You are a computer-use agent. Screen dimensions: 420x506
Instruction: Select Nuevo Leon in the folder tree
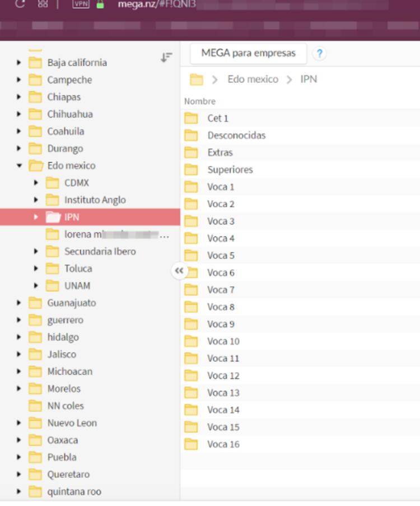click(72, 423)
